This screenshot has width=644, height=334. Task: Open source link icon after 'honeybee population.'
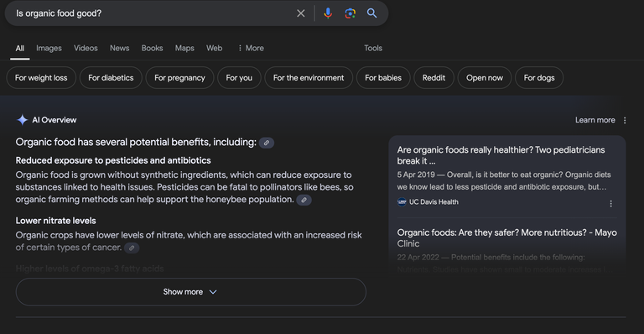click(304, 200)
